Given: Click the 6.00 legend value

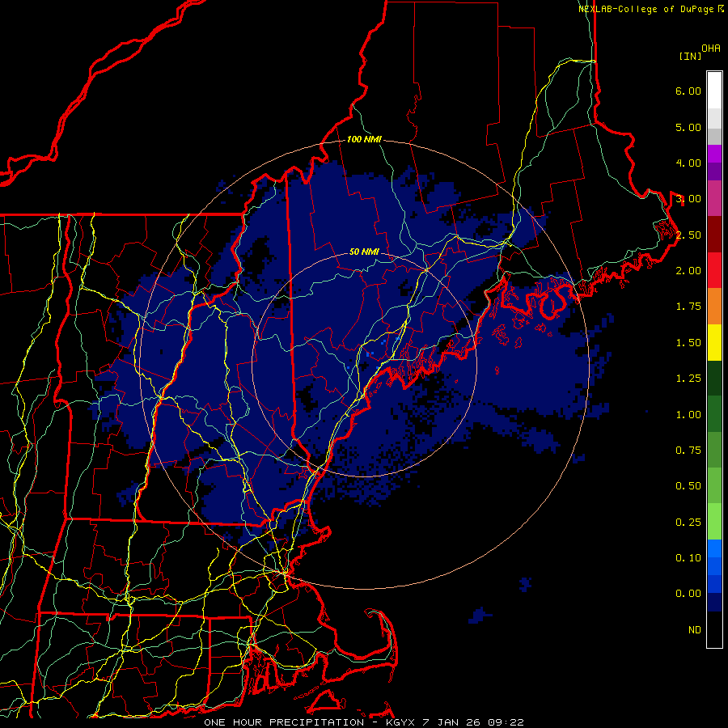Looking at the screenshot, I should pyautogui.click(x=688, y=91).
